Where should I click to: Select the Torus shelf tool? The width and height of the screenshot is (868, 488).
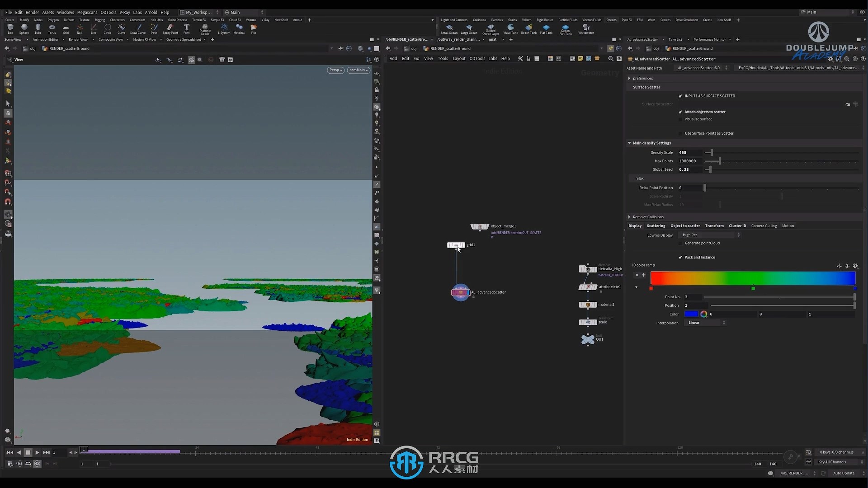[x=52, y=29]
